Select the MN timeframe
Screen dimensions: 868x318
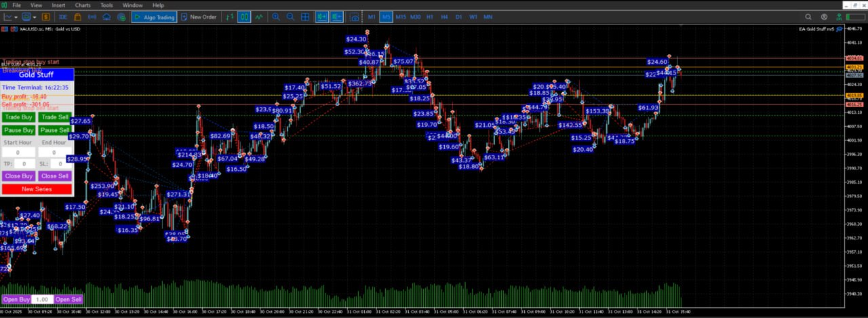pyautogui.click(x=488, y=17)
